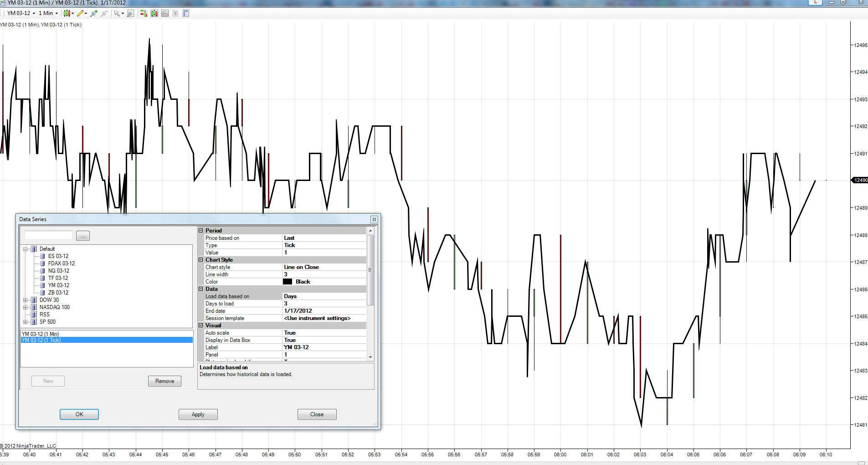This screenshot has width=868, height=465.
Task: Collapse the Data property section
Action: pos(201,289)
